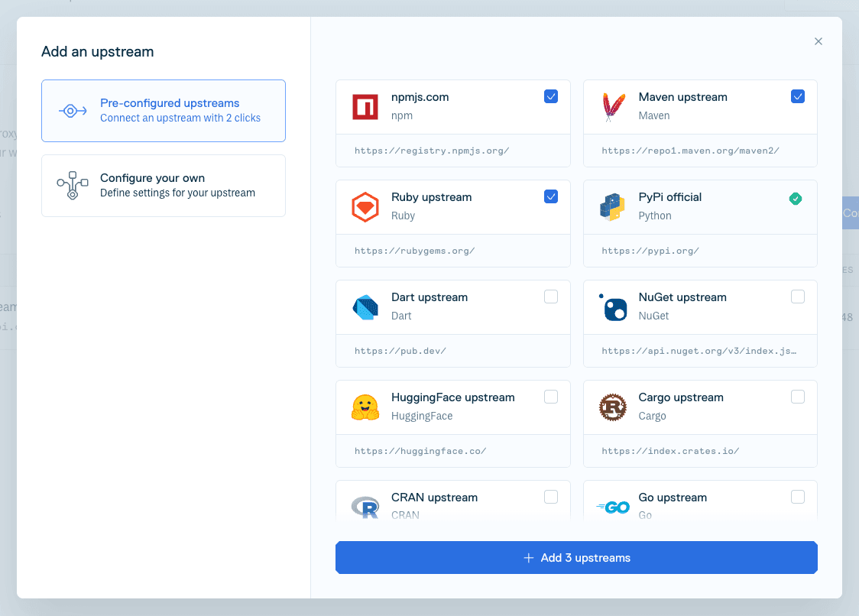The image size is (859, 616).
Task: Click the Python logo icon
Action: 612,207
